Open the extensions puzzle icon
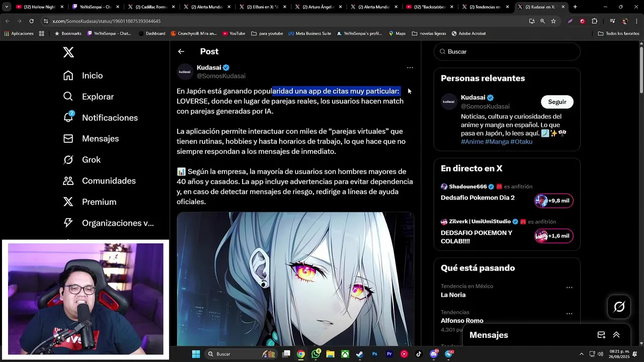This screenshot has width=644, height=362. [x=594, y=21]
